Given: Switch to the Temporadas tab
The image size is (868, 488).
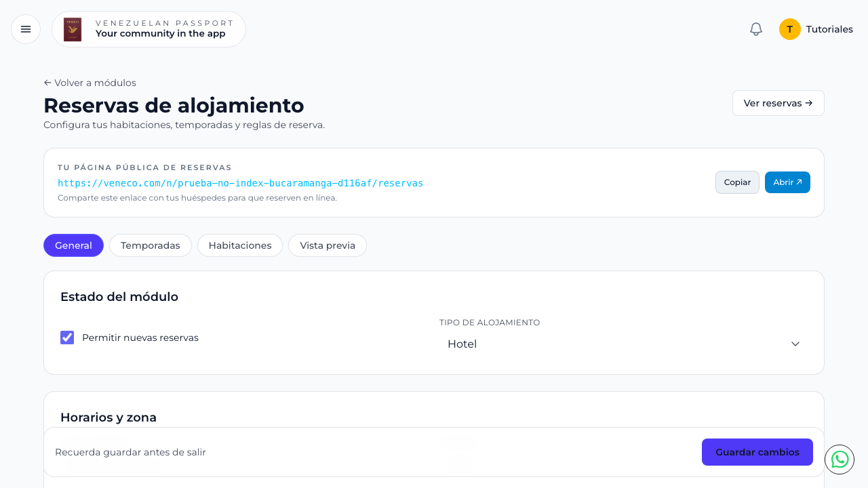Looking at the screenshot, I should pos(151,245).
